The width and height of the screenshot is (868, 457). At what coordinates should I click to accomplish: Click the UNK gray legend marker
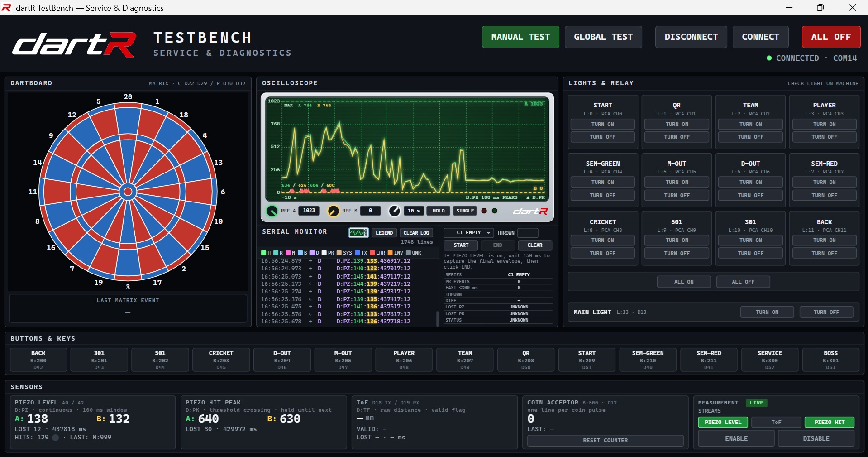pyautogui.click(x=408, y=253)
